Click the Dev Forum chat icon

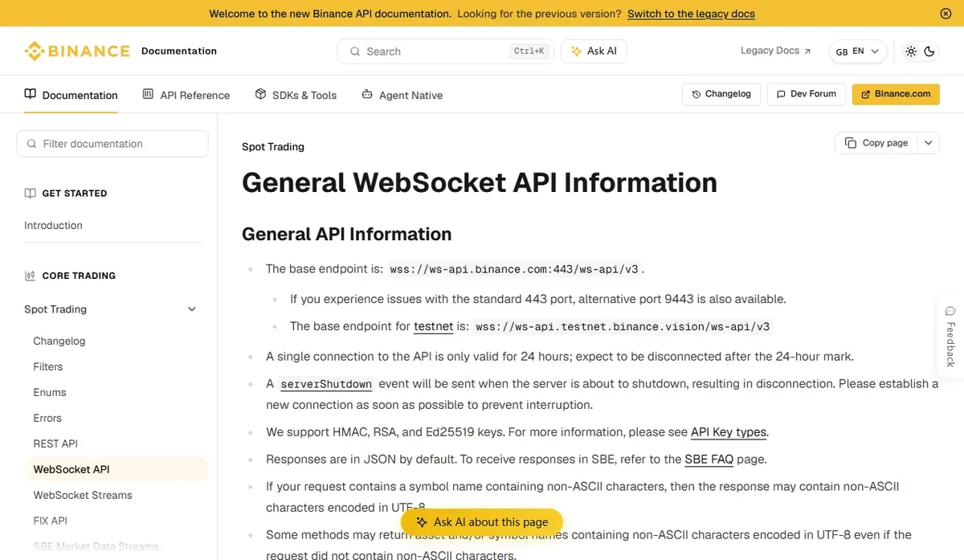[x=781, y=94]
